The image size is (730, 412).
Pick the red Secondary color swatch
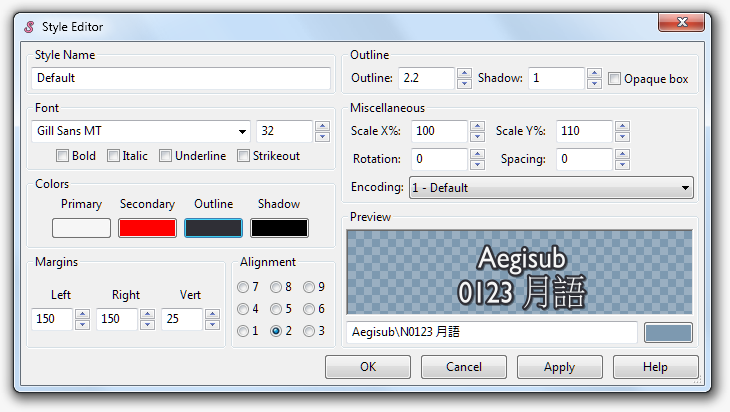click(147, 228)
